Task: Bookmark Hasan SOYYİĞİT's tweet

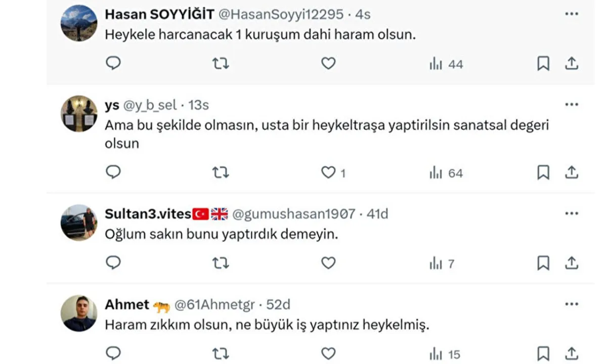Action: click(543, 64)
